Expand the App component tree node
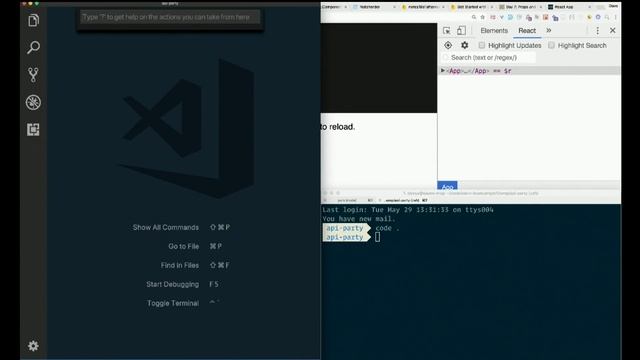Viewport: 640px width, 360px height. tap(442, 71)
